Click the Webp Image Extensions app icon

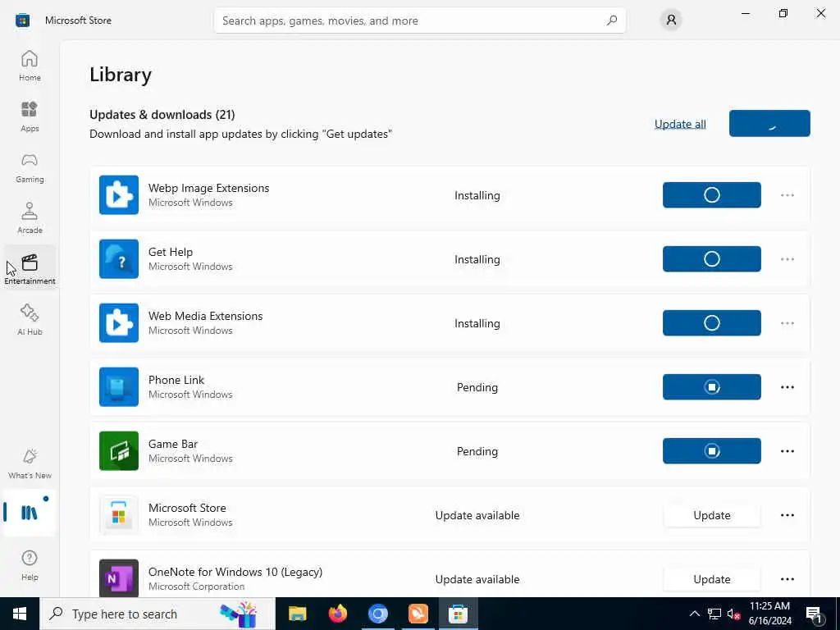119,195
